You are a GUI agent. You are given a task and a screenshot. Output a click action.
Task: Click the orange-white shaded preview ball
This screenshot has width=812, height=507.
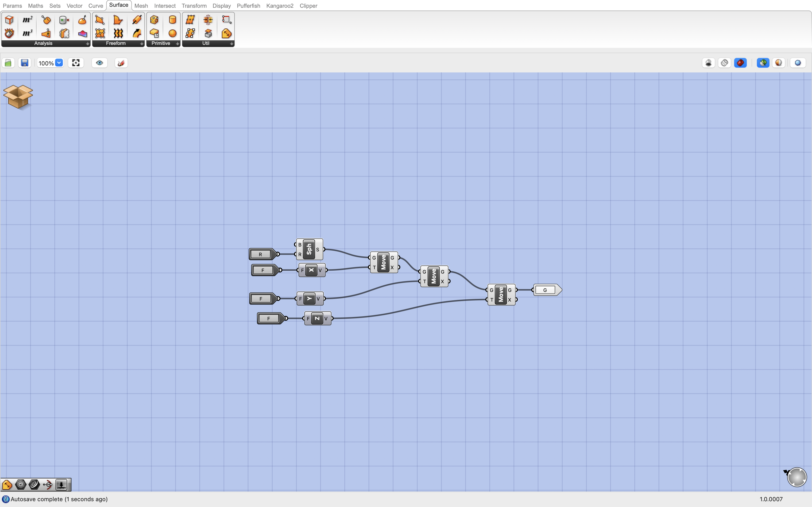[778, 63]
